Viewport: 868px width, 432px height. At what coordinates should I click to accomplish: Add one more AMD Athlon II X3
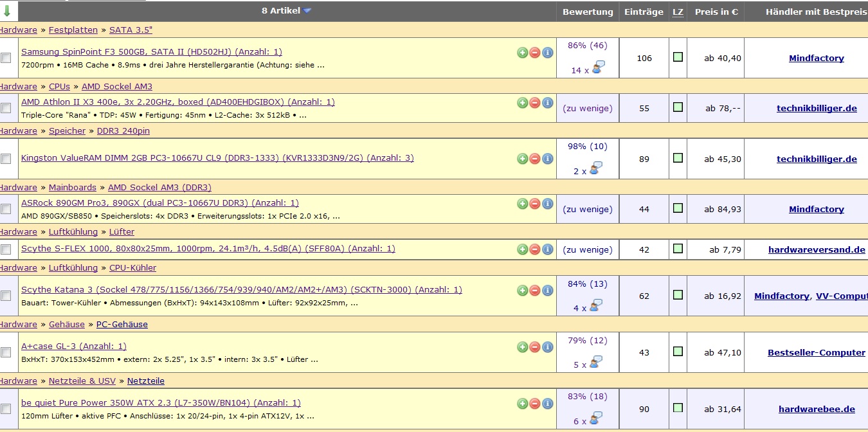pyautogui.click(x=522, y=103)
